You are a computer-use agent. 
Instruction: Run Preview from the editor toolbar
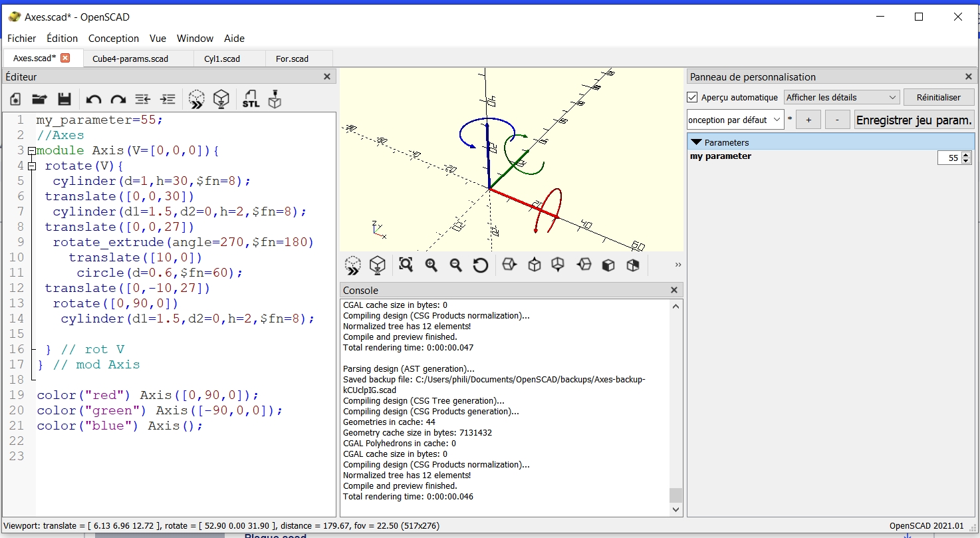(x=197, y=99)
